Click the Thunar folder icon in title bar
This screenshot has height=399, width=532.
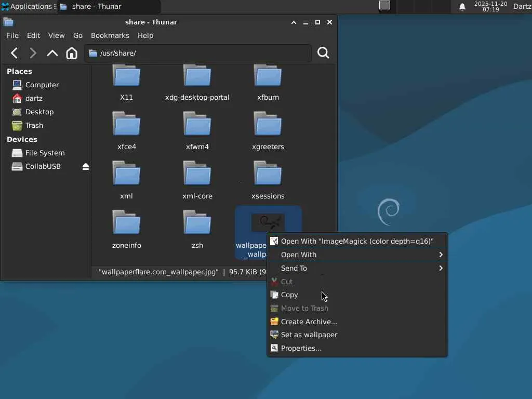(8, 22)
